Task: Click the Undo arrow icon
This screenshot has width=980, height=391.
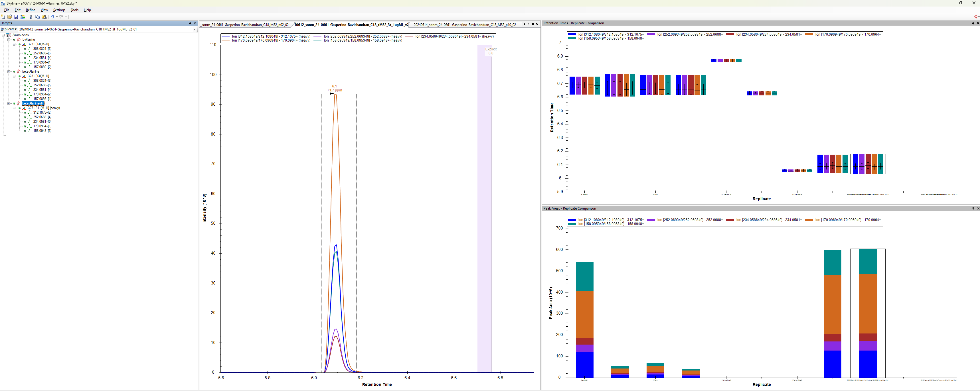Action: point(52,17)
